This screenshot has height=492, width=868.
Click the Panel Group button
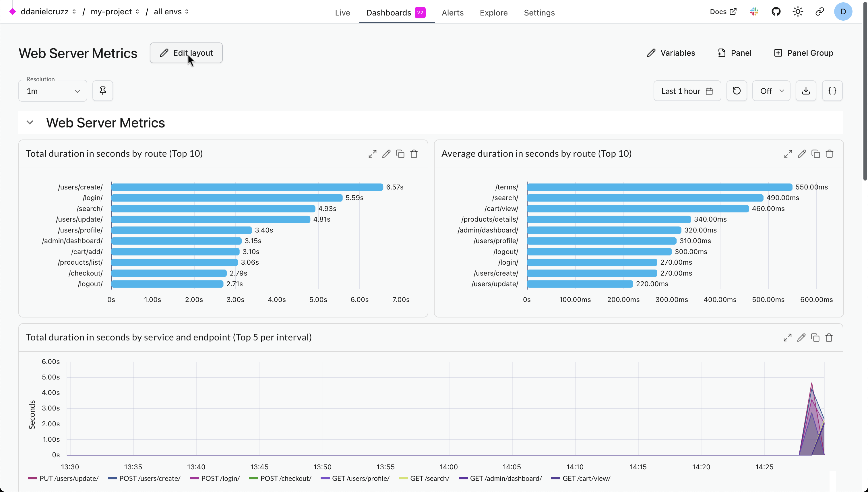(803, 53)
